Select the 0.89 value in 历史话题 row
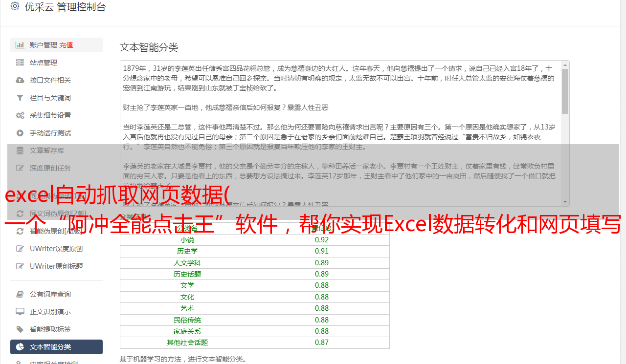This screenshot has width=626, height=364. [322, 274]
